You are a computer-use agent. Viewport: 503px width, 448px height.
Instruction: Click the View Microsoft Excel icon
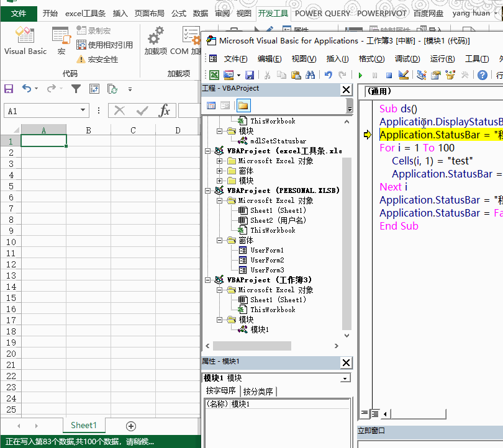coord(213,75)
